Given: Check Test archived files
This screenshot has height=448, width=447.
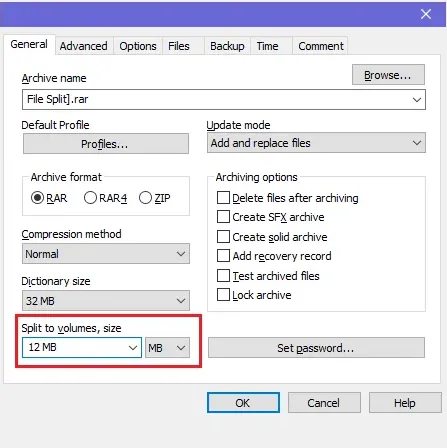Looking at the screenshot, I should tap(223, 276).
